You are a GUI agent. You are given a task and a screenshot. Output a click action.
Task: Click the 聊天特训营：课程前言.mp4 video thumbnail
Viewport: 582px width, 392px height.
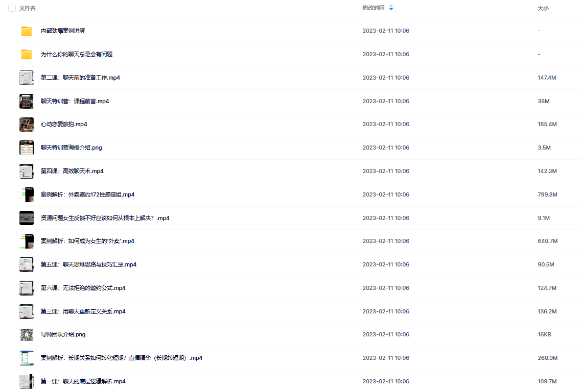point(27,101)
